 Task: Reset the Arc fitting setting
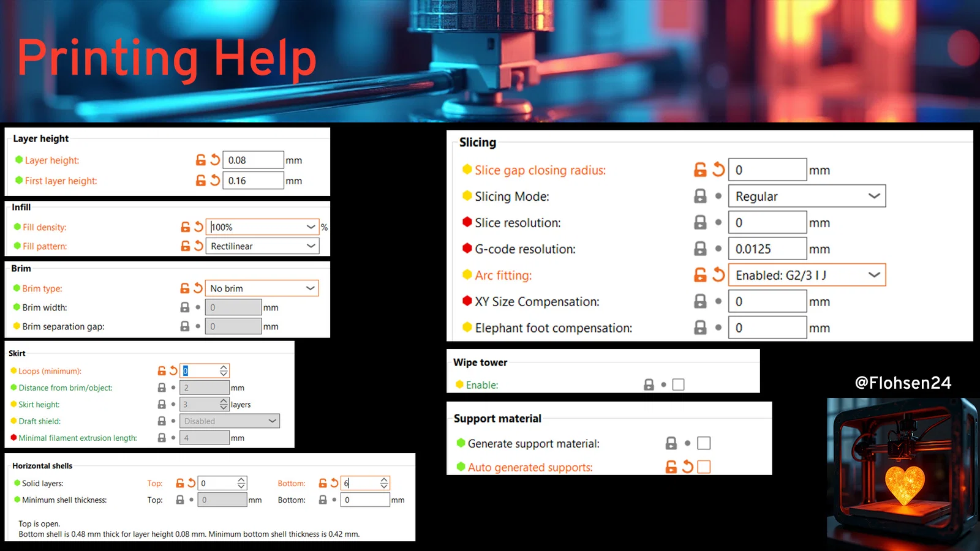click(718, 275)
